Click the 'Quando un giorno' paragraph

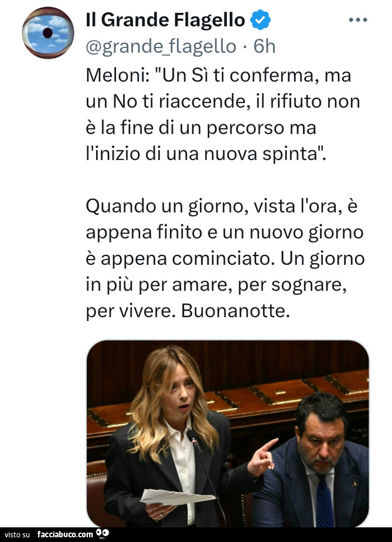(x=225, y=258)
